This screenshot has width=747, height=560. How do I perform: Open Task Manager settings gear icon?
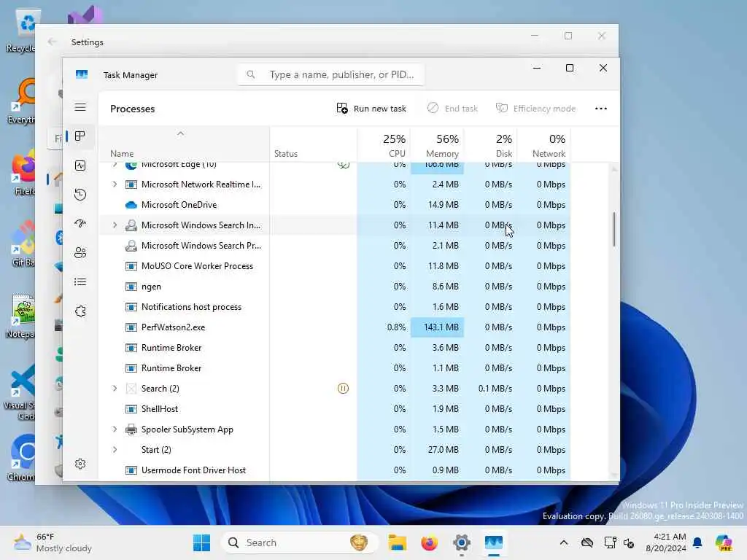80,464
